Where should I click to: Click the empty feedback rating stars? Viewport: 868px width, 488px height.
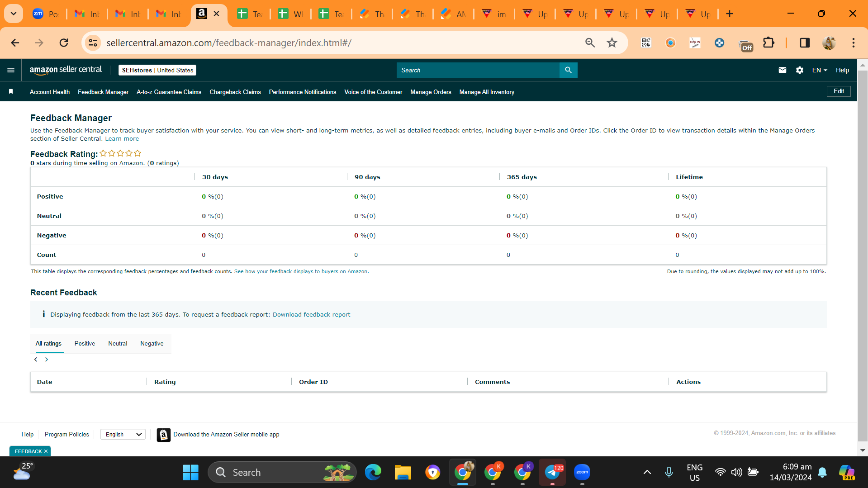click(120, 153)
